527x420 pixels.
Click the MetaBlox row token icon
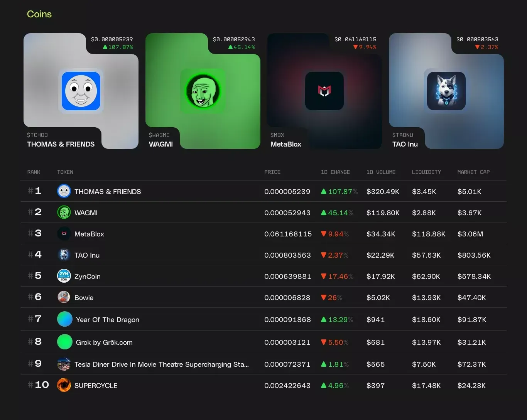(64, 233)
